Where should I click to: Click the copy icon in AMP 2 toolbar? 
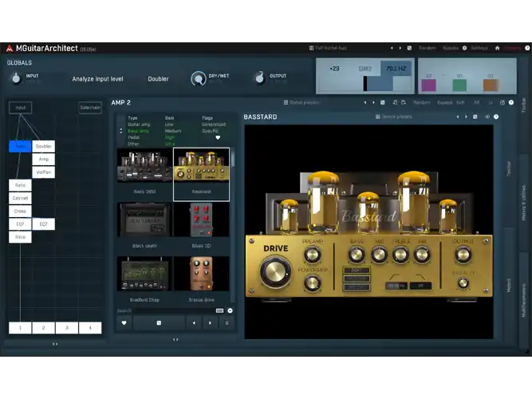pyautogui.click(x=395, y=102)
